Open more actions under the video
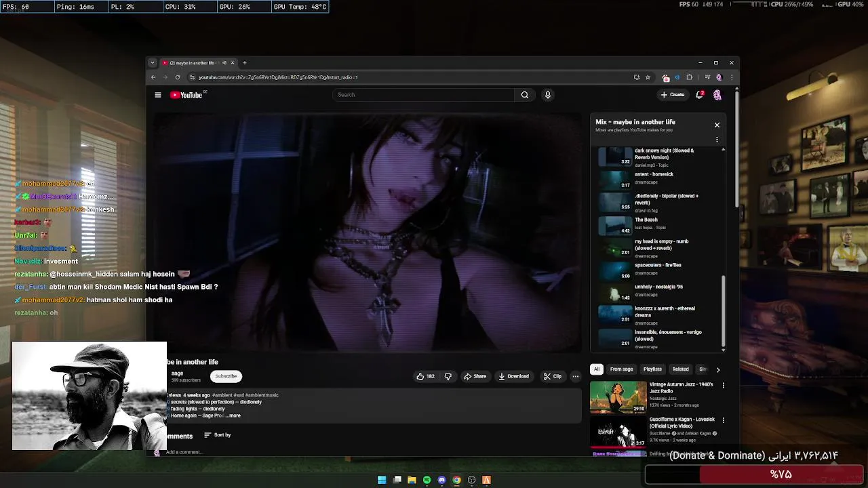Viewport: 868px width, 488px height. [575, 376]
